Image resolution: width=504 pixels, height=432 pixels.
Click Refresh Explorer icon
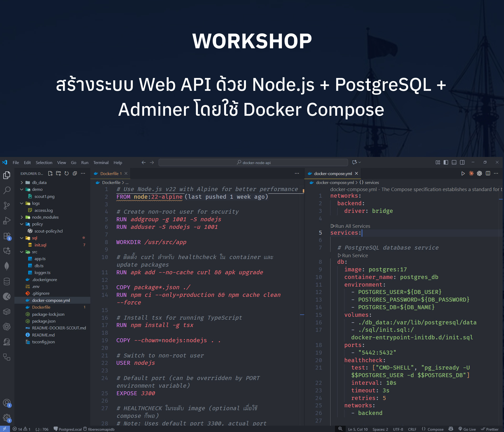tap(67, 173)
